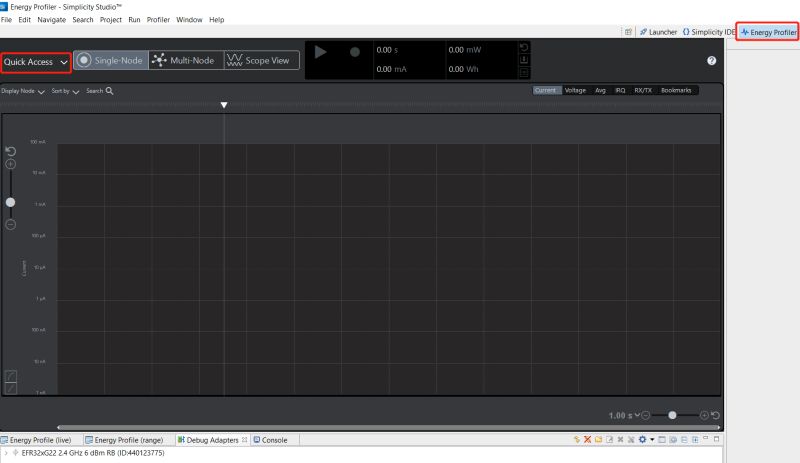Zoom in vertical axis with the plus icon
The width and height of the screenshot is (800, 463).
pos(11,164)
